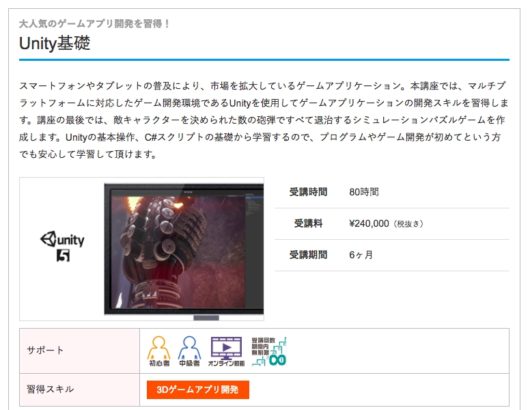530x410 pixels.
Task: Click the unlimited attendance infinity icon
Action: coord(269,351)
